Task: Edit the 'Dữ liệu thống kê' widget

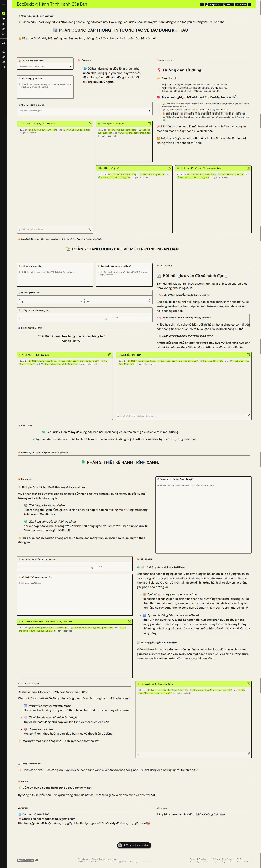Action: 169,168
